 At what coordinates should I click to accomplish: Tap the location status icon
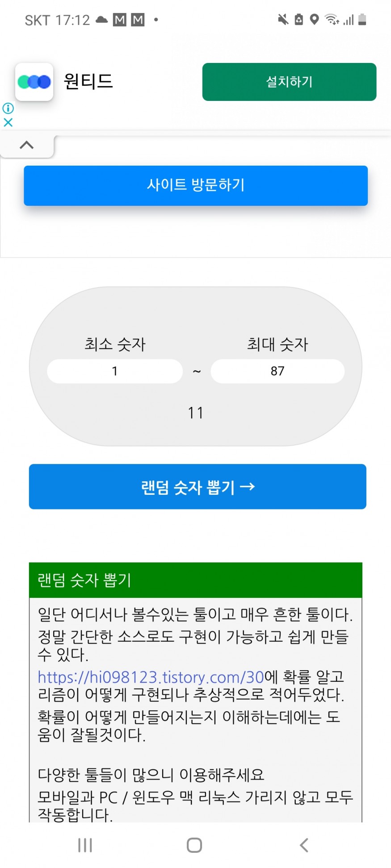coord(315,20)
